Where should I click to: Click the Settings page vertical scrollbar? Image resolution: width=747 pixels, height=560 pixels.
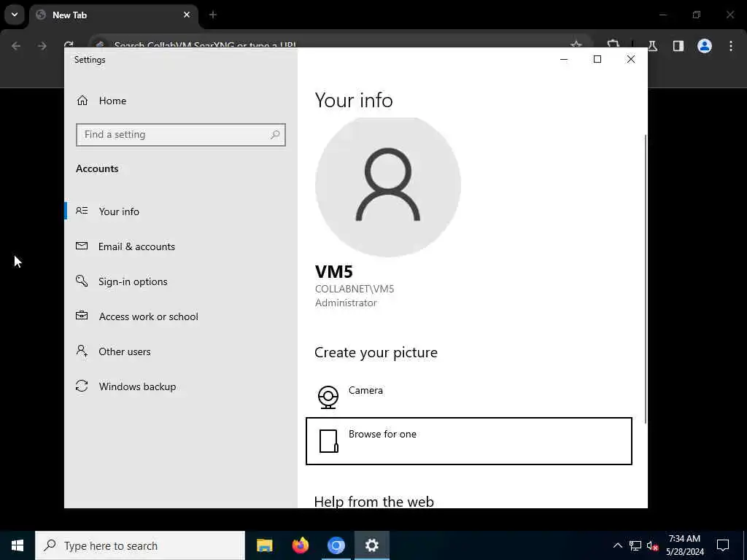click(x=646, y=279)
